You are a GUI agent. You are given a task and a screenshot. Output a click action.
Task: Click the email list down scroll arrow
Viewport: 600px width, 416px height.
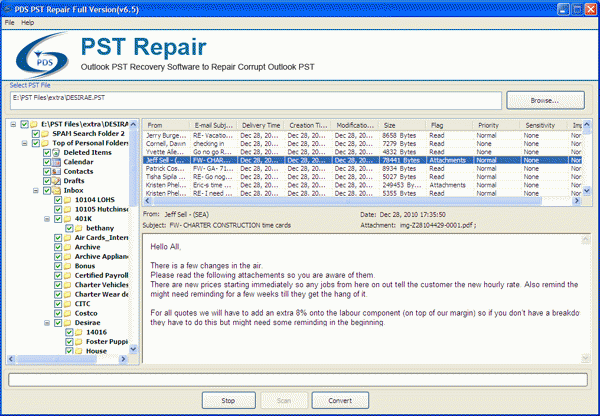pos(587,190)
